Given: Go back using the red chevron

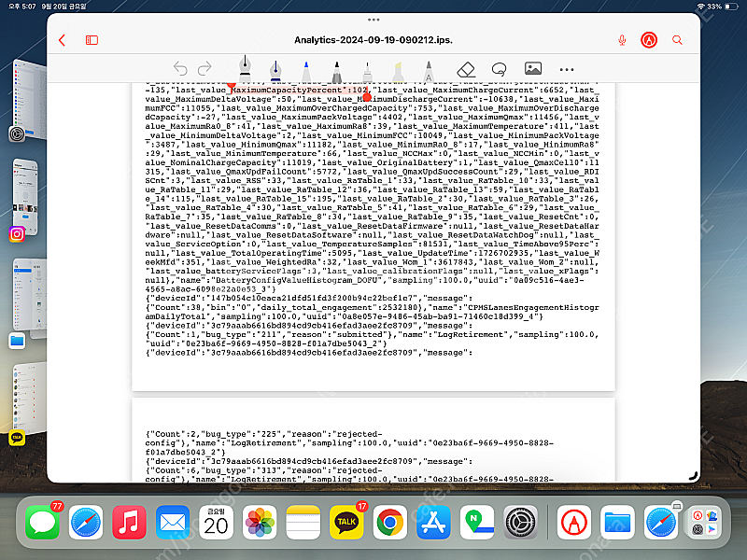Looking at the screenshot, I should (x=62, y=40).
